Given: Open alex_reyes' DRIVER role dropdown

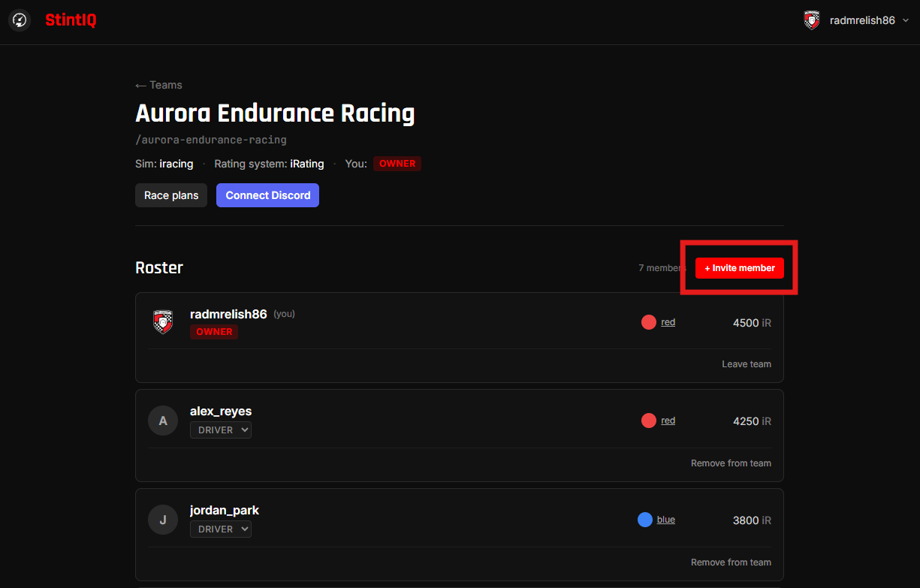Looking at the screenshot, I should click(x=221, y=430).
